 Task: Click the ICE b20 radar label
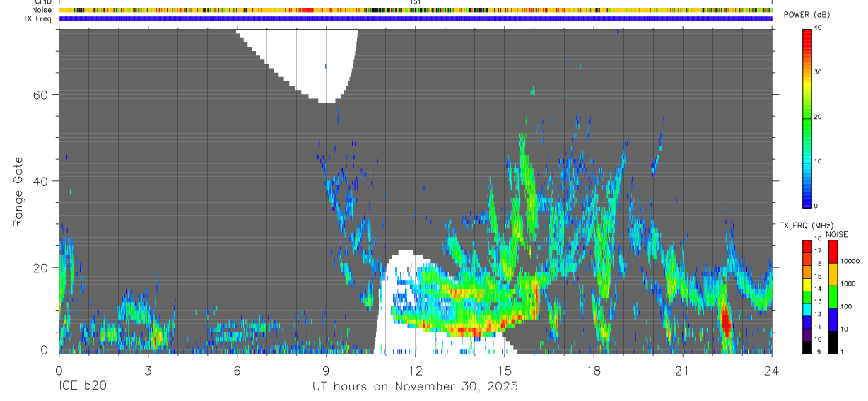83,387
